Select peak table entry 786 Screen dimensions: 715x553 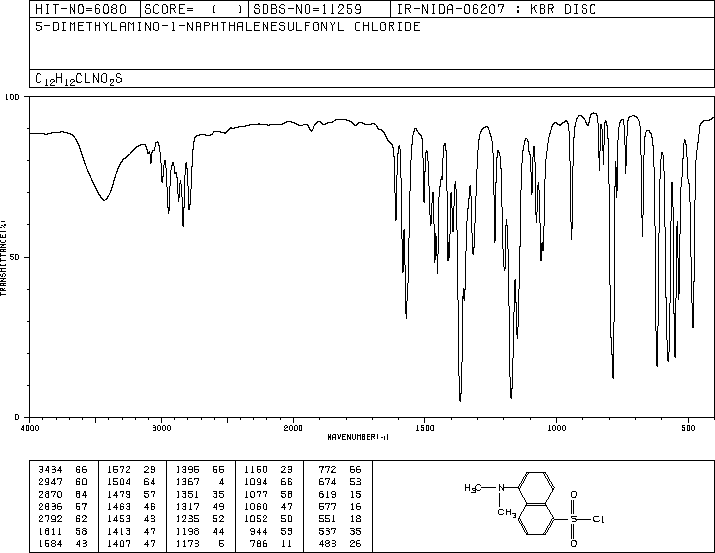coord(259,544)
